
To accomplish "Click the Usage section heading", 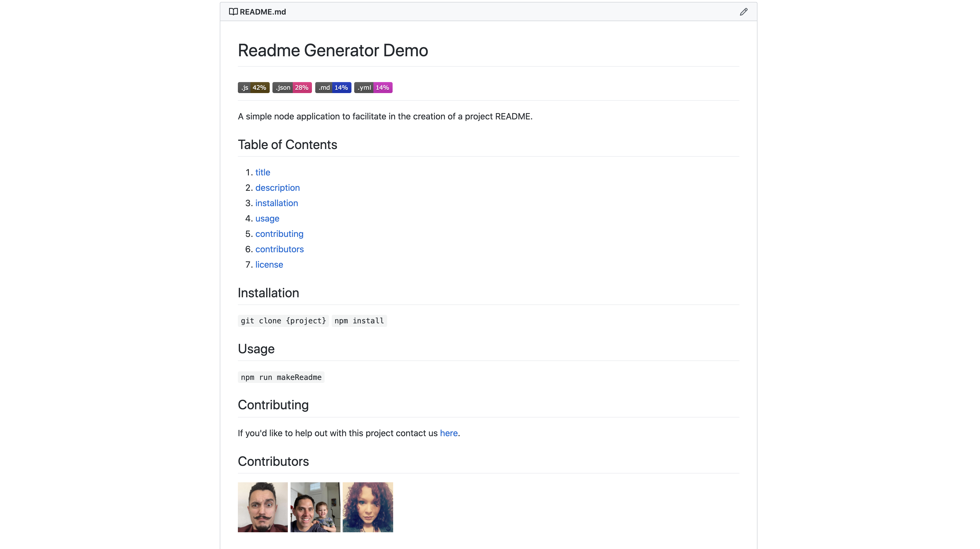I will (x=256, y=349).
